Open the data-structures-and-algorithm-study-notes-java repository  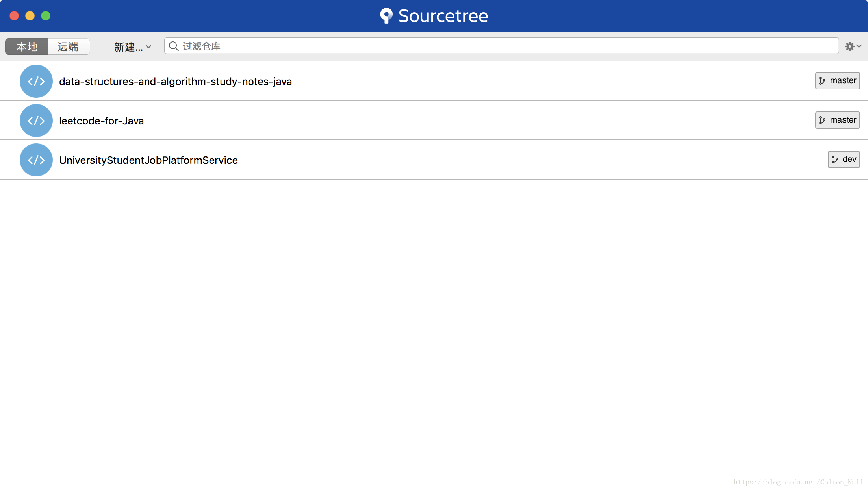pyautogui.click(x=175, y=82)
